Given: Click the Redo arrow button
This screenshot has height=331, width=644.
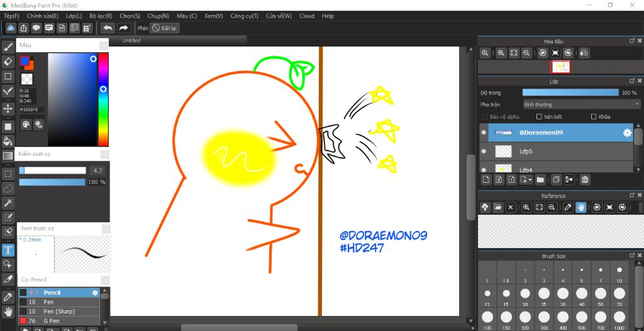Looking at the screenshot, I should pos(123,28).
